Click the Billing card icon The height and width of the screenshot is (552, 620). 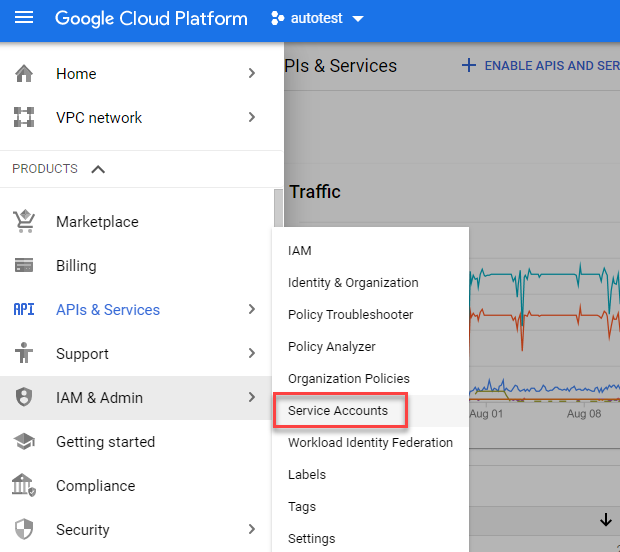pyautogui.click(x=24, y=265)
